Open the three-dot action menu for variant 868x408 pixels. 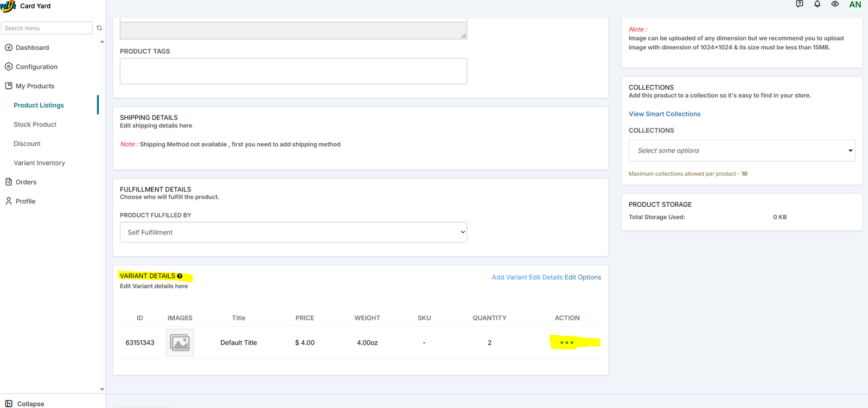(566, 343)
